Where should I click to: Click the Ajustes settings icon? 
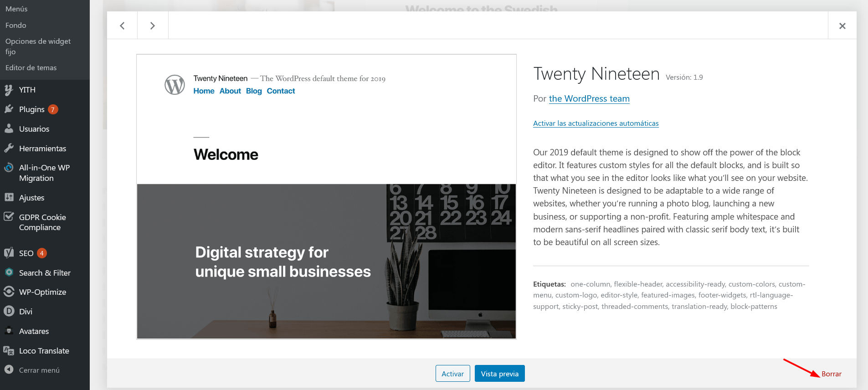pyautogui.click(x=9, y=197)
